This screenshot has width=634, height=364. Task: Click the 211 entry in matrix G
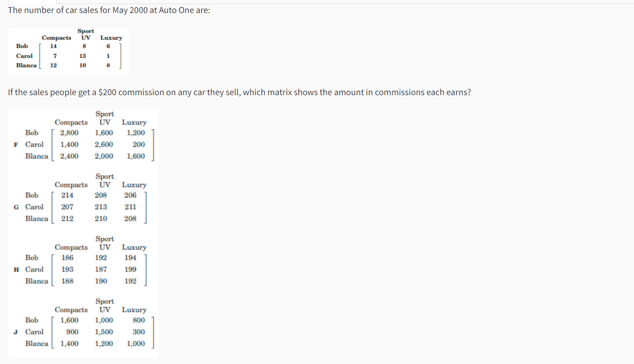click(x=130, y=207)
